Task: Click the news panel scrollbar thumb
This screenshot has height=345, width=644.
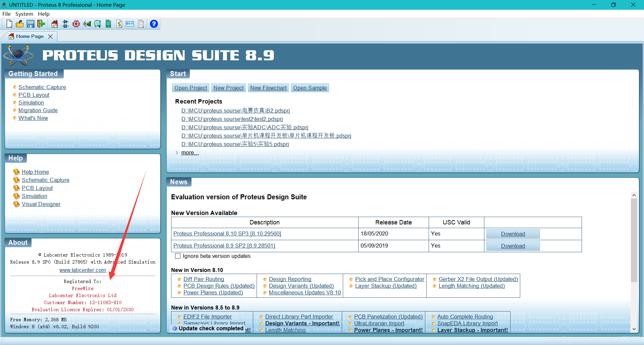Action: pyautogui.click(x=634, y=240)
